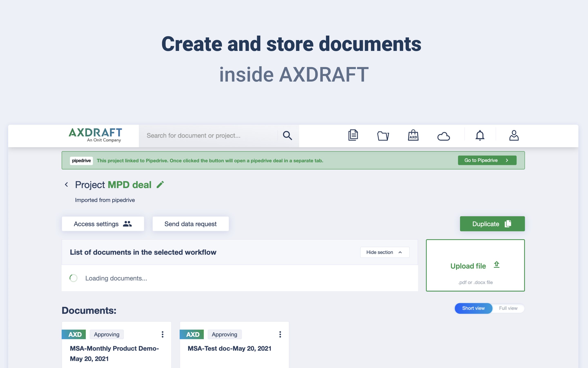The width and height of the screenshot is (588, 368).
Task: Click the pipedrive logo badge
Action: coord(81,161)
